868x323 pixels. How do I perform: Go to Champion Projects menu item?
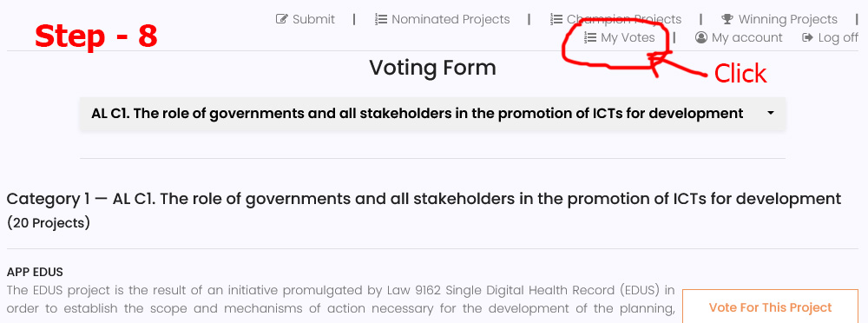(x=615, y=19)
